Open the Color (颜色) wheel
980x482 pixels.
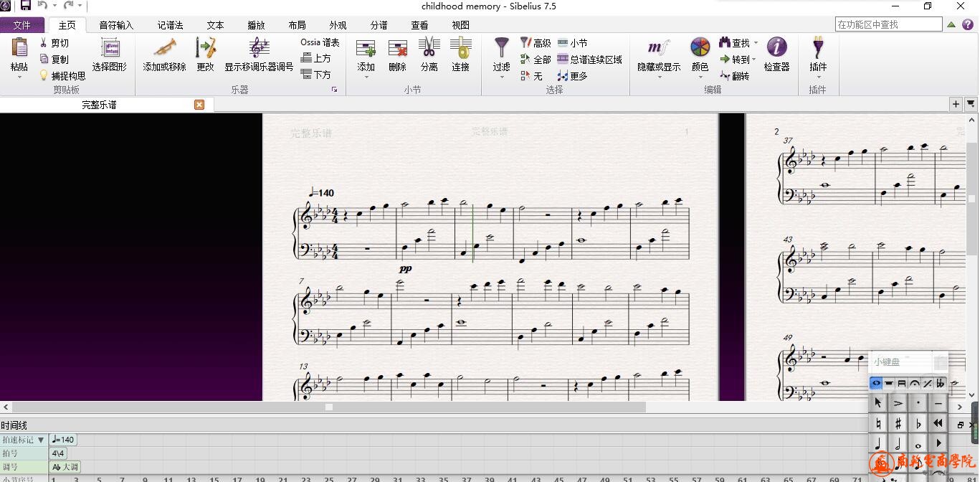coord(700,48)
